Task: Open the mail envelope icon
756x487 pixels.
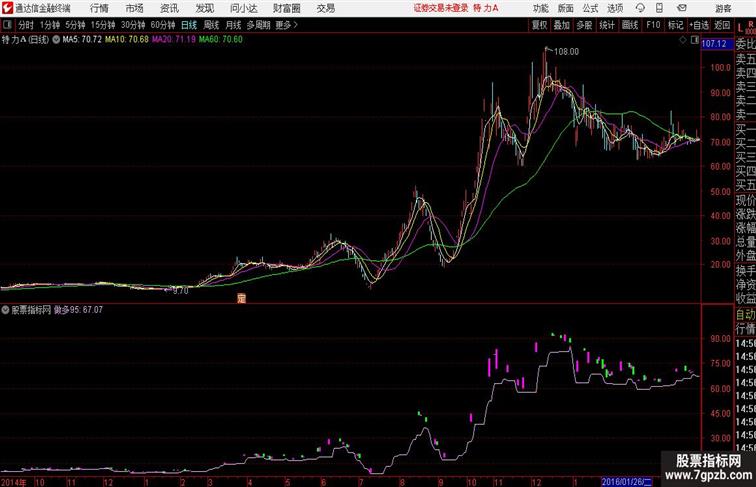Action: pos(682,8)
